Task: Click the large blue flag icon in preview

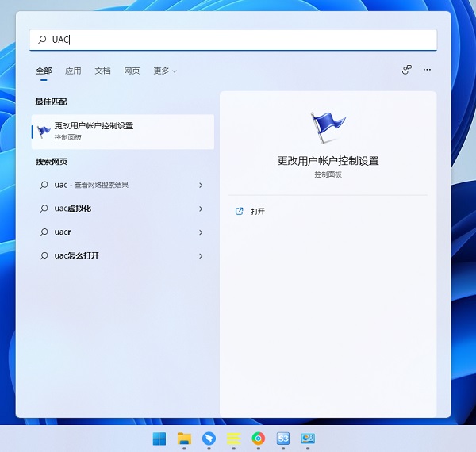Action: 327,128
